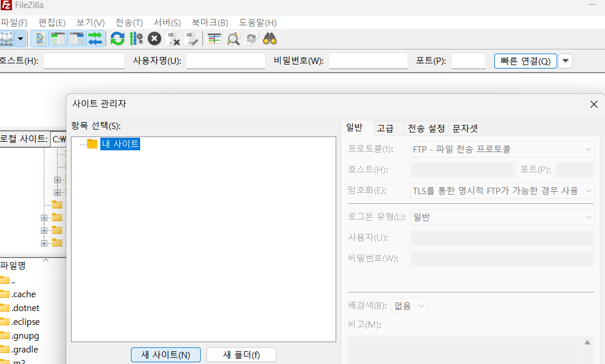605x364 pixels.
Task: Select the .eclipse folder in file list
Action: pyautogui.click(x=25, y=322)
